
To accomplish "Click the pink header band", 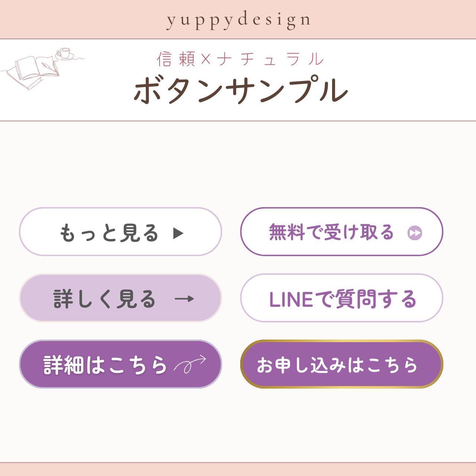I will (238, 19).
